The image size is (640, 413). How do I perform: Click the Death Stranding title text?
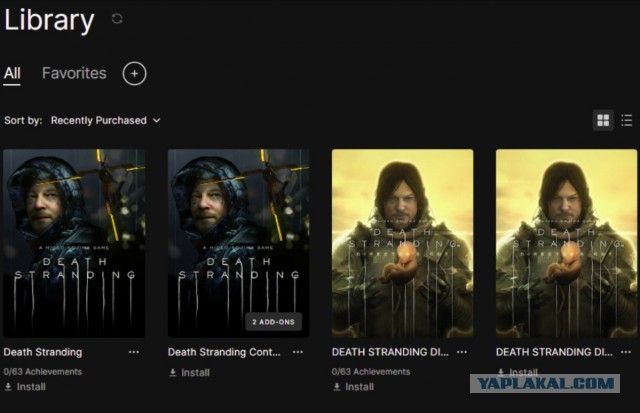pos(43,352)
